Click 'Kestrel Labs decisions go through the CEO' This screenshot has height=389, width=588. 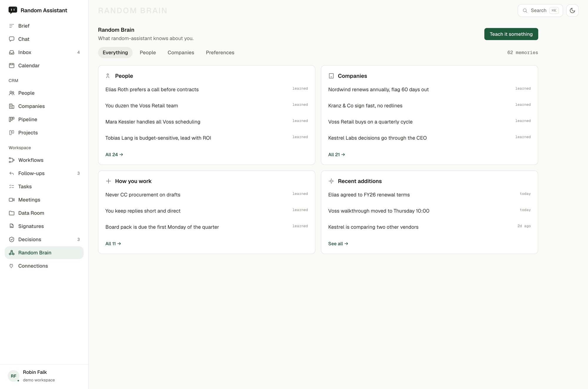click(x=377, y=138)
